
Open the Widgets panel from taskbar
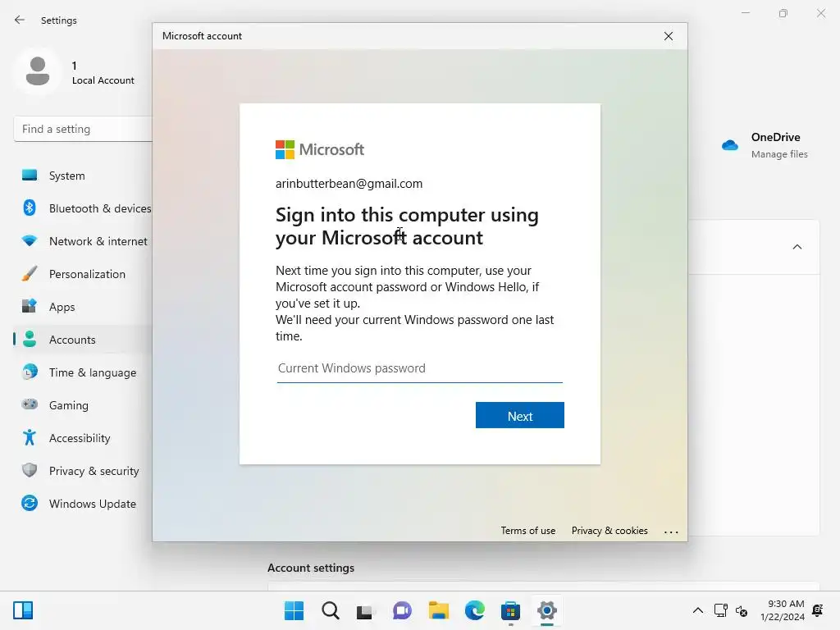(x=23, y=610)
